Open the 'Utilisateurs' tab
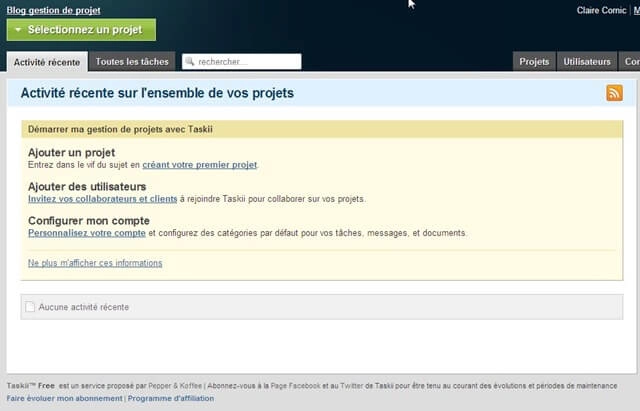The width and height of the screenshot is (640, 411). tap(587, 62)
